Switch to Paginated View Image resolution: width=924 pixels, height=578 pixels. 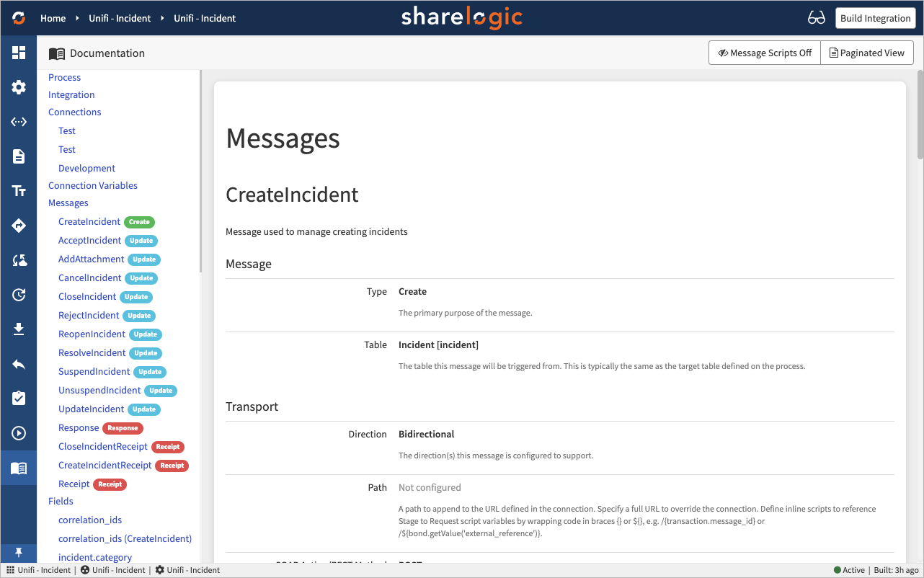[x=867, y=53]
